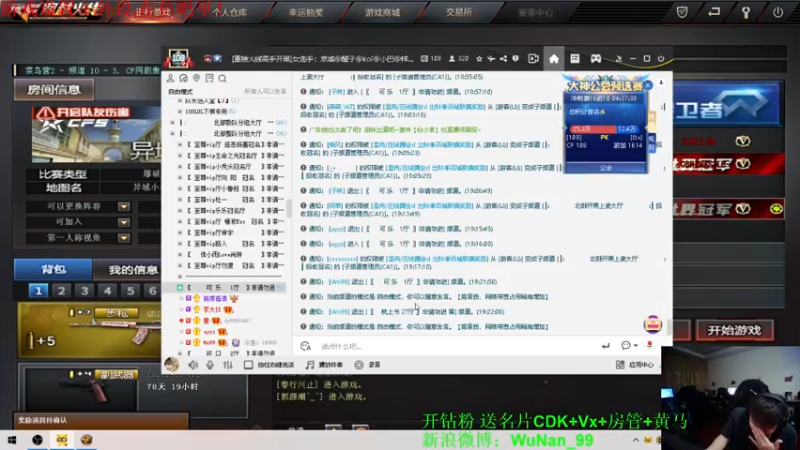Open the user list person icon
800x450 pixels.
pos(170,78)
